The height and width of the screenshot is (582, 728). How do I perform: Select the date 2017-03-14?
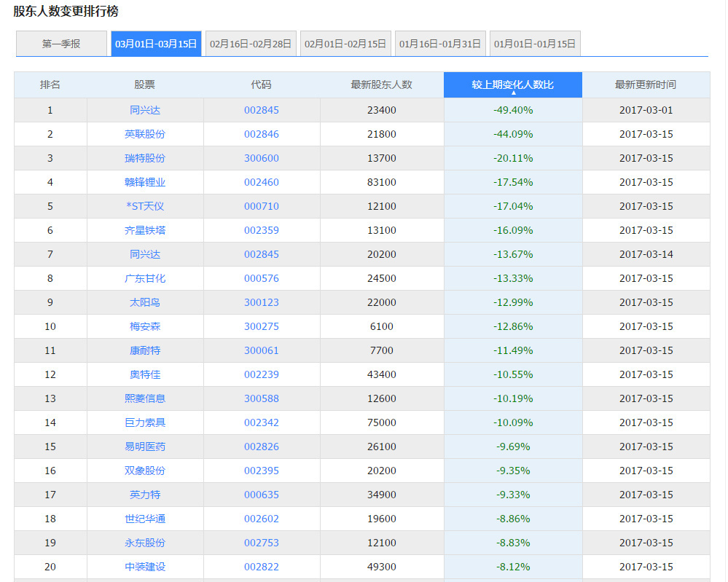coord(646,254)
